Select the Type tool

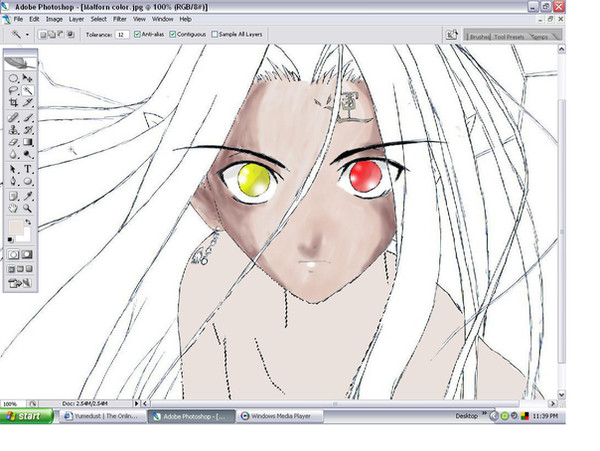27,169
